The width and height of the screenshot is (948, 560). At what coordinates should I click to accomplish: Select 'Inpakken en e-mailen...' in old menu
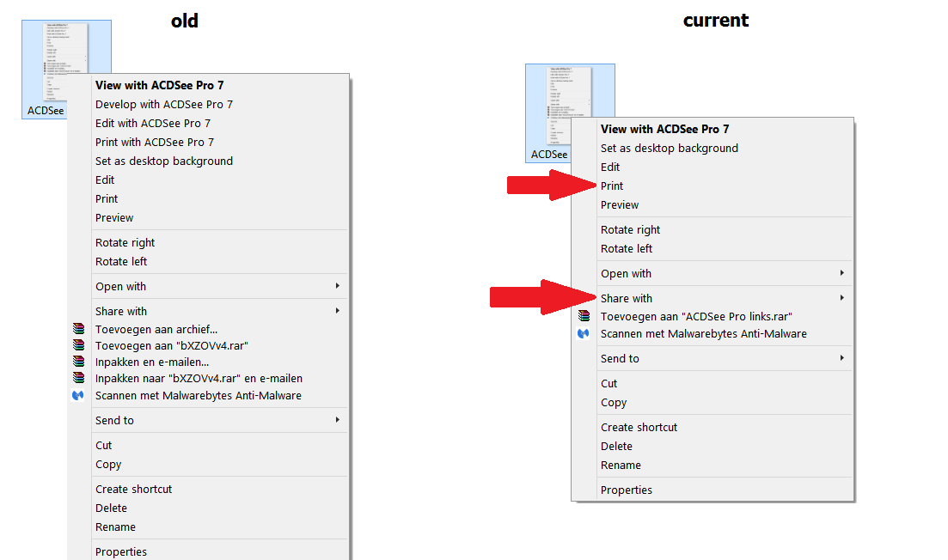152,362
